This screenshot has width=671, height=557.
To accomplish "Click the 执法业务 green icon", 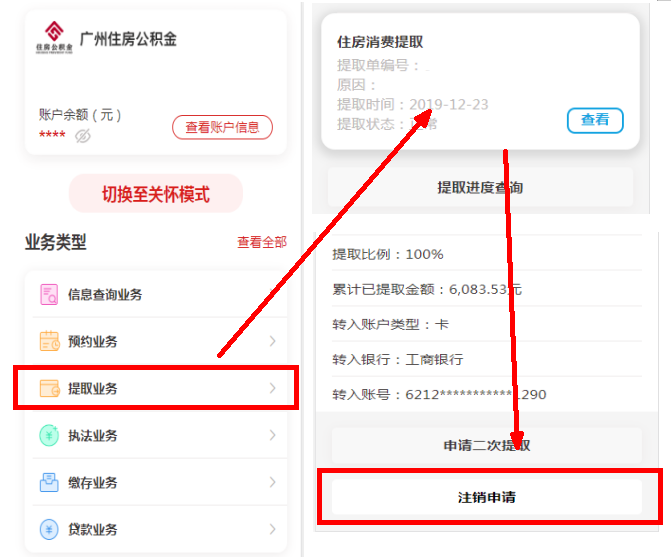I will click(x=49, y=436).
